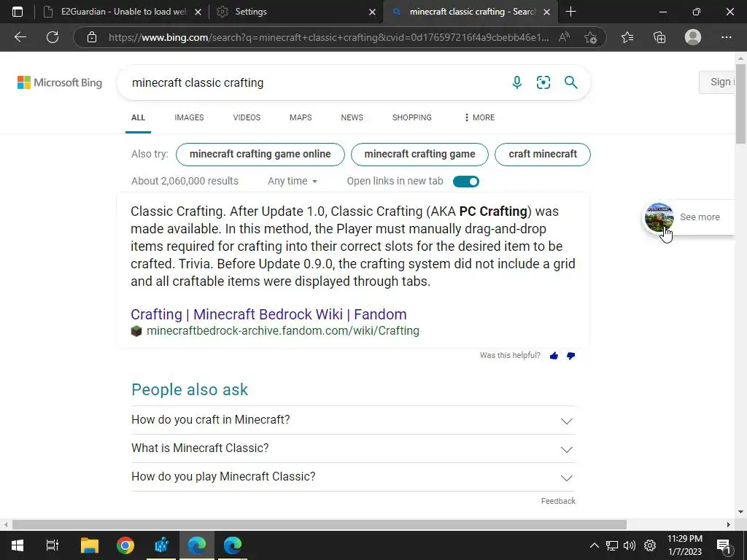Screen dimensions: 747x560
Task: Switch to the SHOPPING tab
Action: coord(412,117)
